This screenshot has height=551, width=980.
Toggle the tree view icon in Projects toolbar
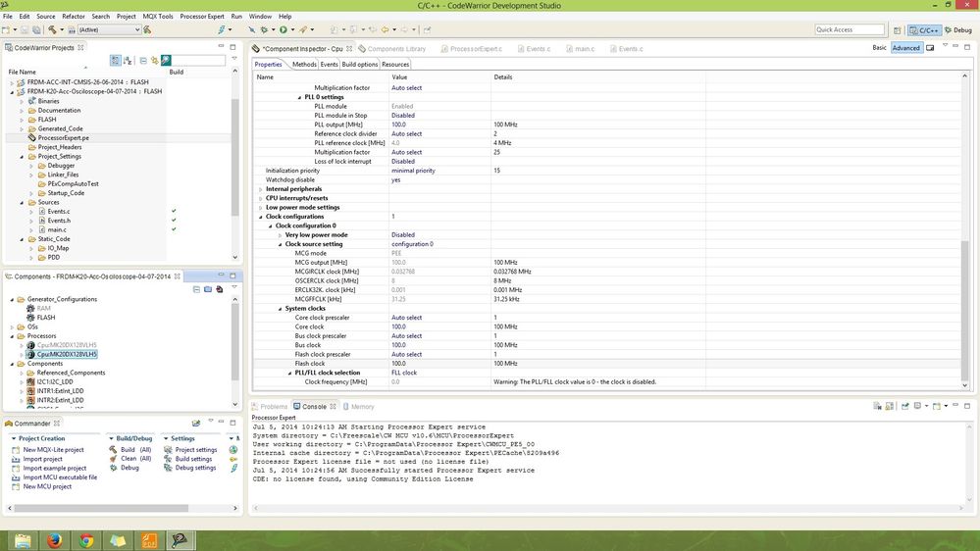[x=115, y=60]
